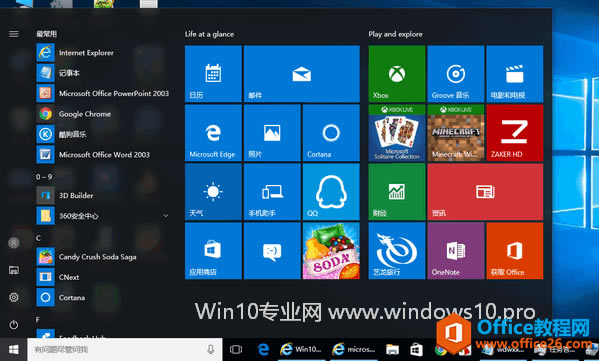Image resolution: width=599 pixels, height=361 pixels.
Task: Open the Store tile (应用商店)
Action: coord(213,251)
